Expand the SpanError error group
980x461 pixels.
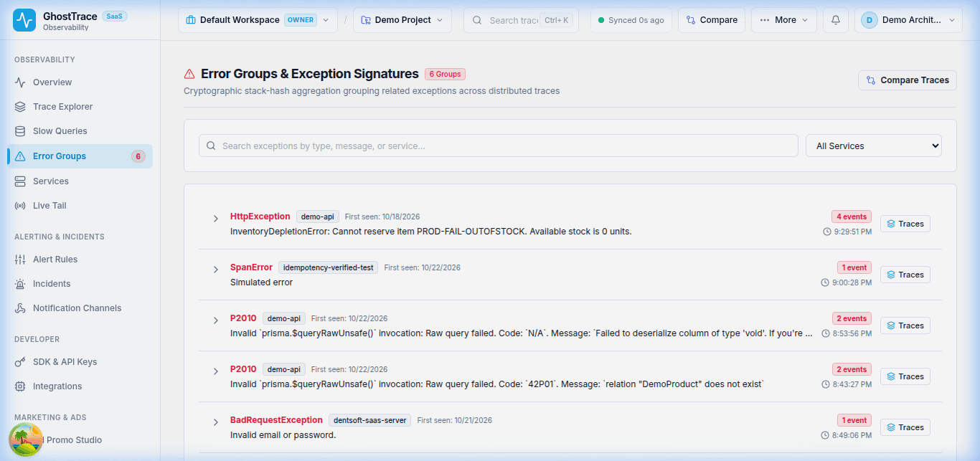pyautogui.click(x=216, y=270)
